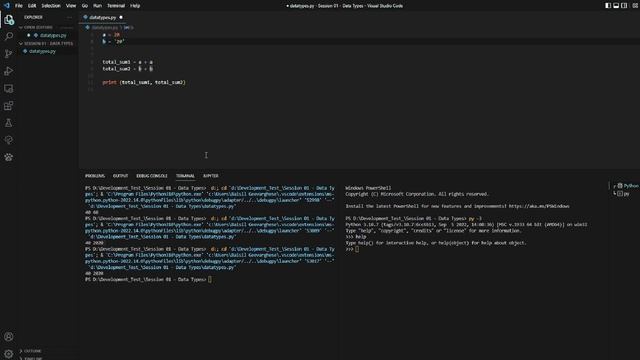Open the aka.ms/PSWindows link in terminal
This screenshot has width=640, height=360.
click(x=539, y=206)
